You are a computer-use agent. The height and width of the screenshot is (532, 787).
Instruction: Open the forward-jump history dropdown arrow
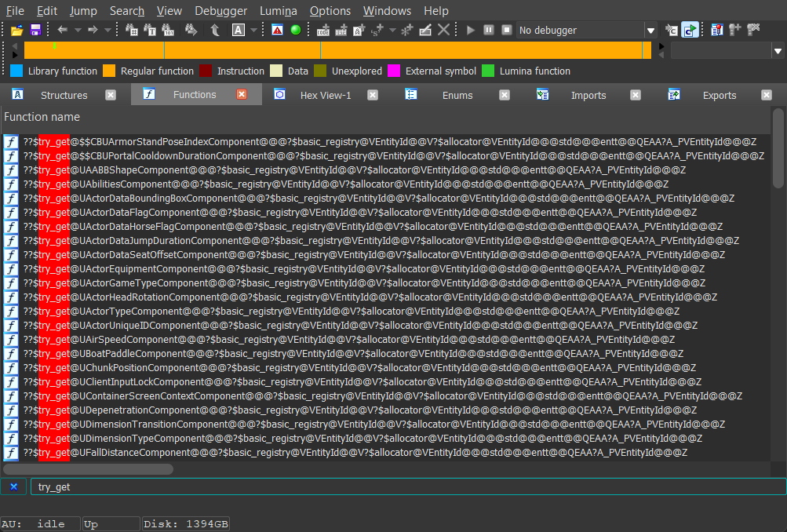107,30
